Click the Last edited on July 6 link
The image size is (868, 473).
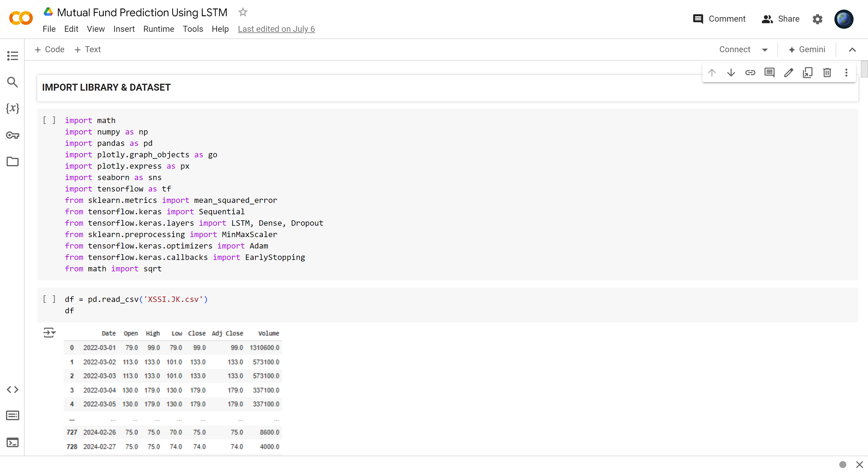(276, 29)
